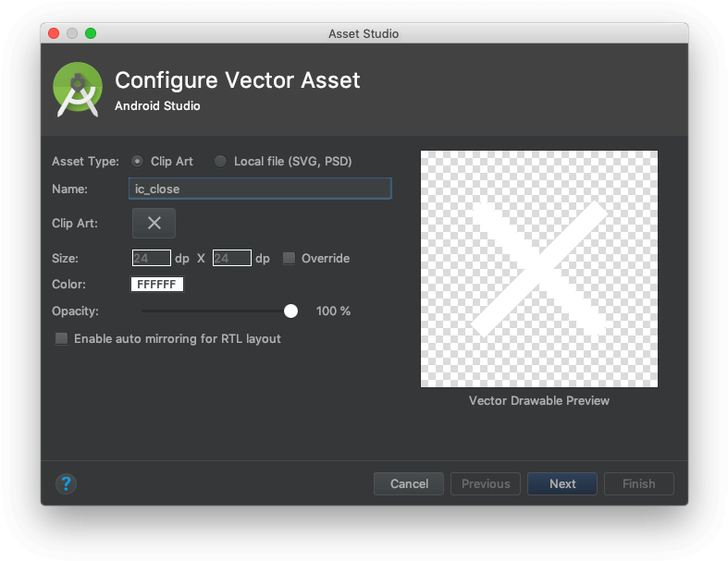
Task: Click the Android Studio logo
Action: click(78, 89)
